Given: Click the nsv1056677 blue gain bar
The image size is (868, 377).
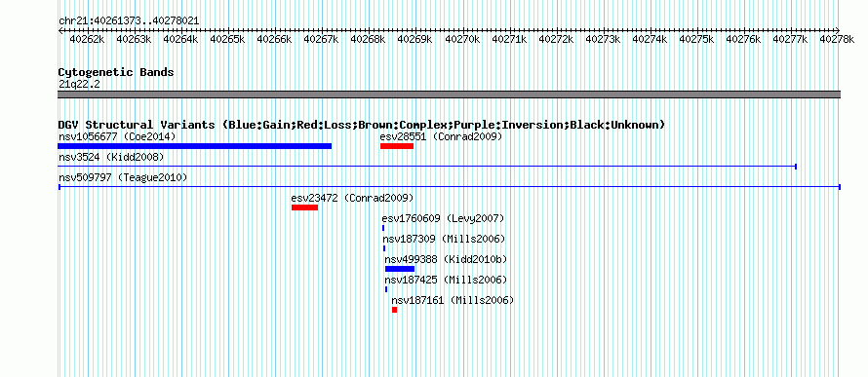Looking at the screenshot, I should click(194, 146).
